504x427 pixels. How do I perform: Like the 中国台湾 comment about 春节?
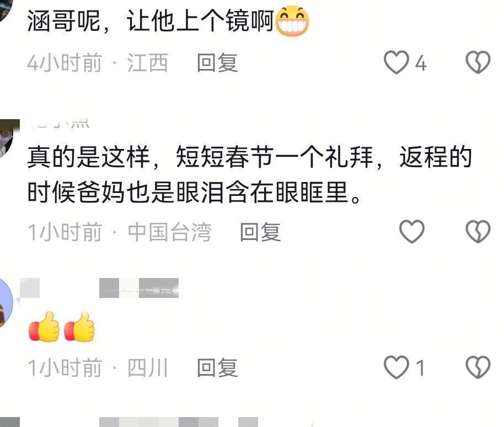(x=412, y=232)
